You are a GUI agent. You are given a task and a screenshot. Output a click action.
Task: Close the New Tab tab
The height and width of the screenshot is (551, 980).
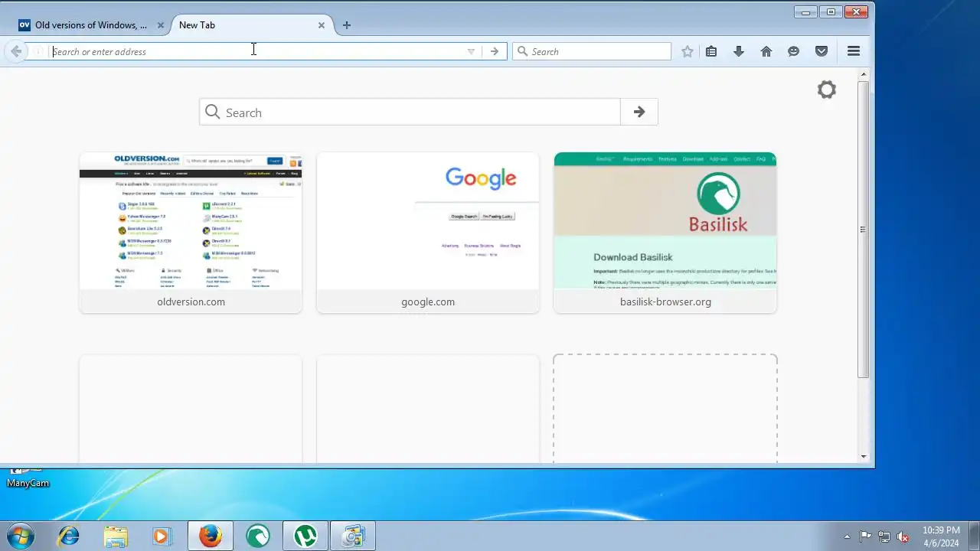[x=322, y=25]
